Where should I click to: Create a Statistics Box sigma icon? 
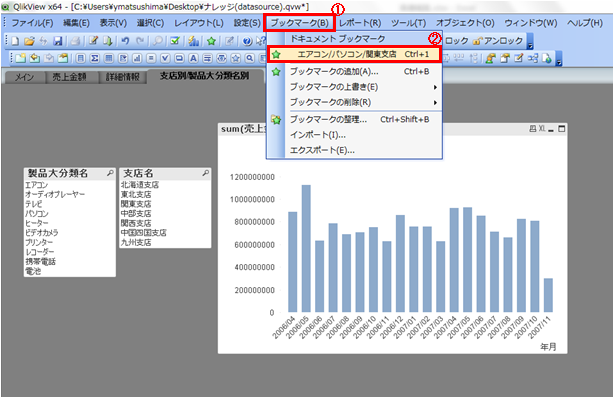(x=95, y=58)
